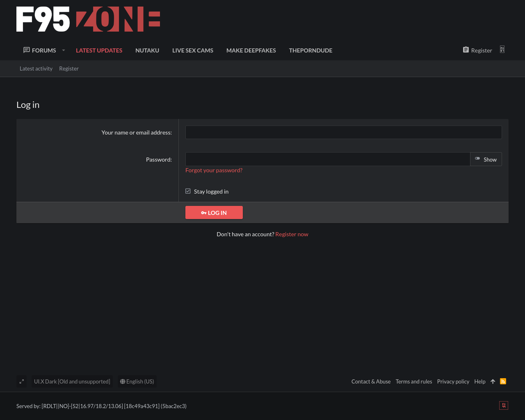Click Forgot your password link

214,170
